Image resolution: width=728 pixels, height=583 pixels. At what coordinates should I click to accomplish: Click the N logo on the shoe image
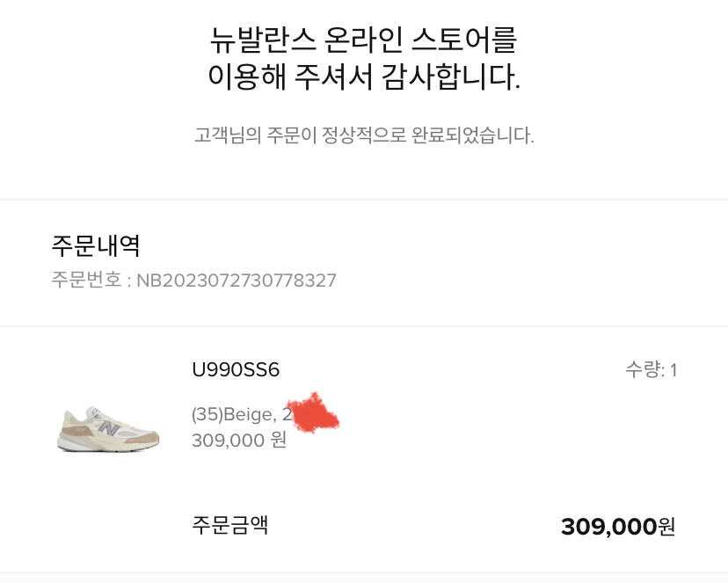tap(109, 427)
